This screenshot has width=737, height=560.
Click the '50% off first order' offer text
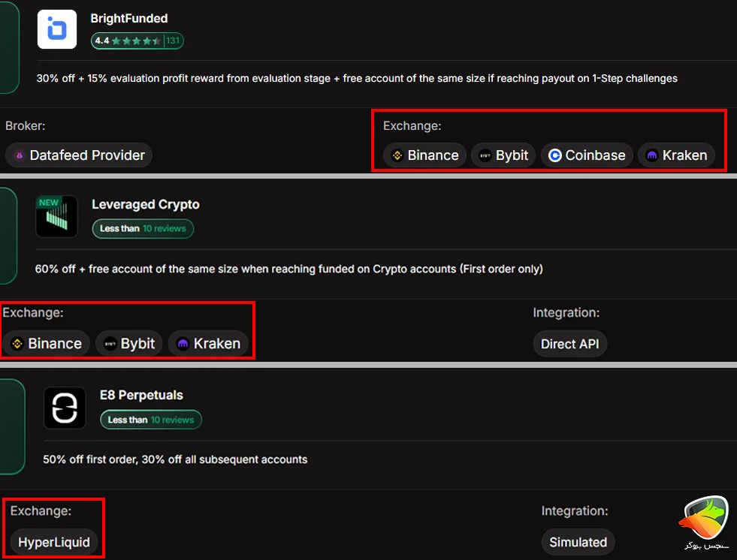[x=175, y=459]
